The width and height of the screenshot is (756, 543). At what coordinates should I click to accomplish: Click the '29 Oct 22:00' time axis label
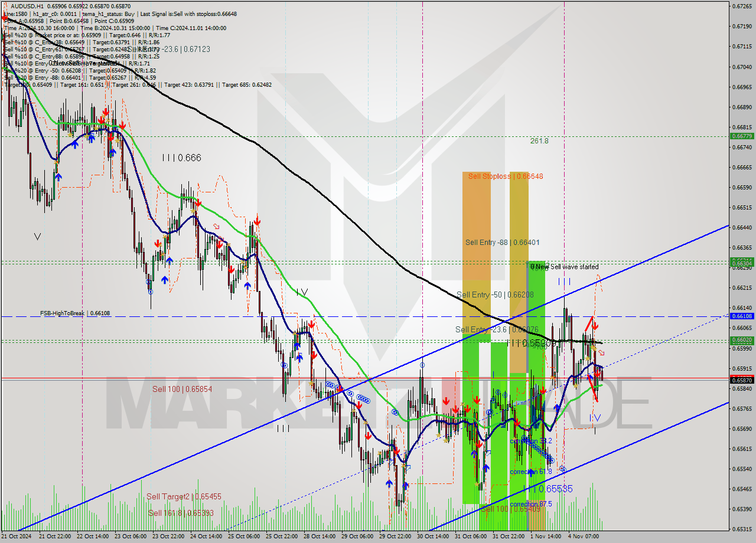click(x=395, y=537)
